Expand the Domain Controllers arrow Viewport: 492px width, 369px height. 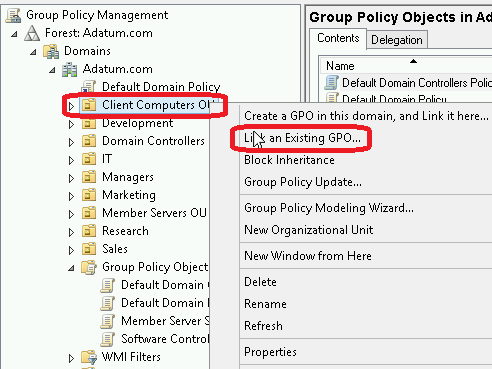[71, 142]
